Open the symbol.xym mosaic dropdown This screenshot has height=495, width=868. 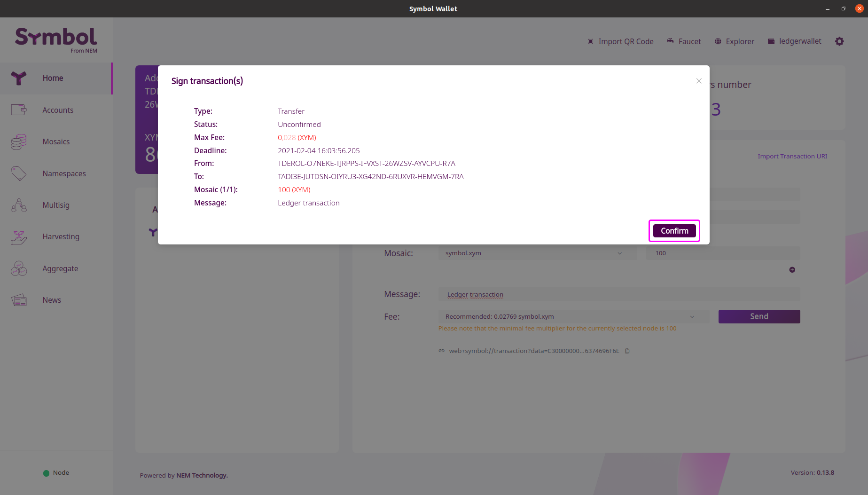pyautogui.click(x=538, y=253)
